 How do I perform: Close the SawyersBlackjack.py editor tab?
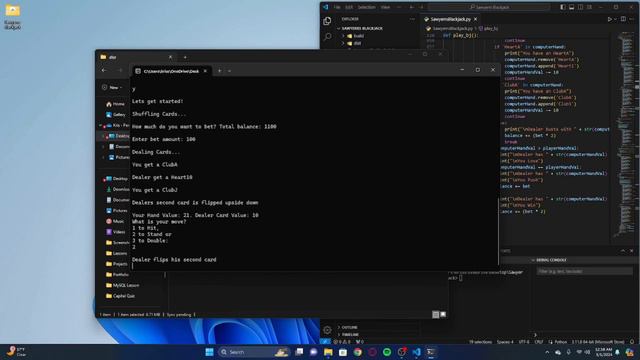pyautogui.click(x=476, y=19)
